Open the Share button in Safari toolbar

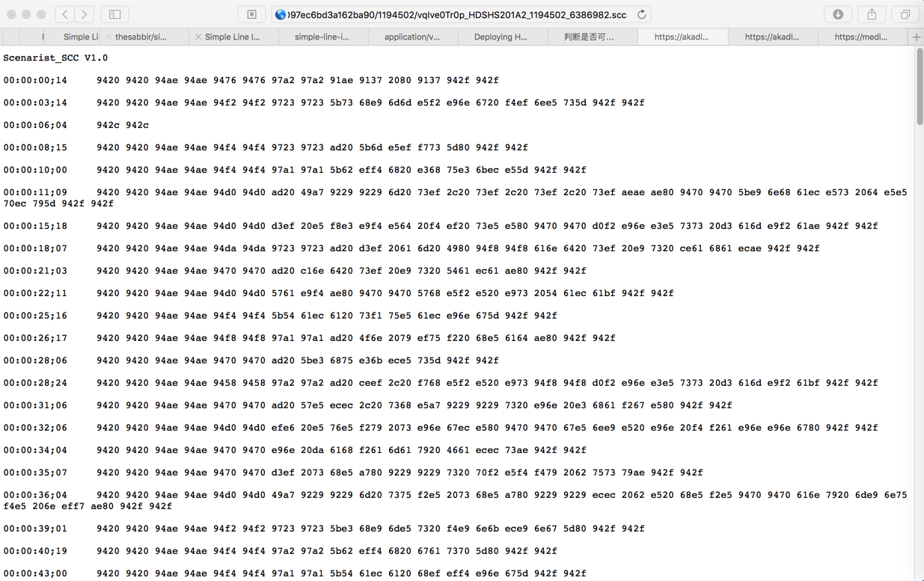point(872,14)
